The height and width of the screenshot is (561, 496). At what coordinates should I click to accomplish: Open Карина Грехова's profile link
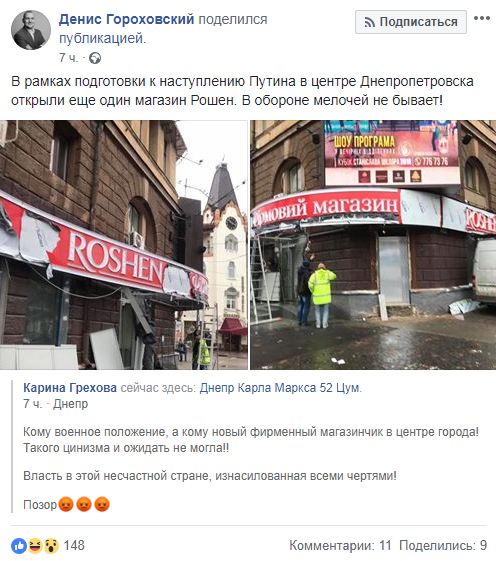(70, 388)
